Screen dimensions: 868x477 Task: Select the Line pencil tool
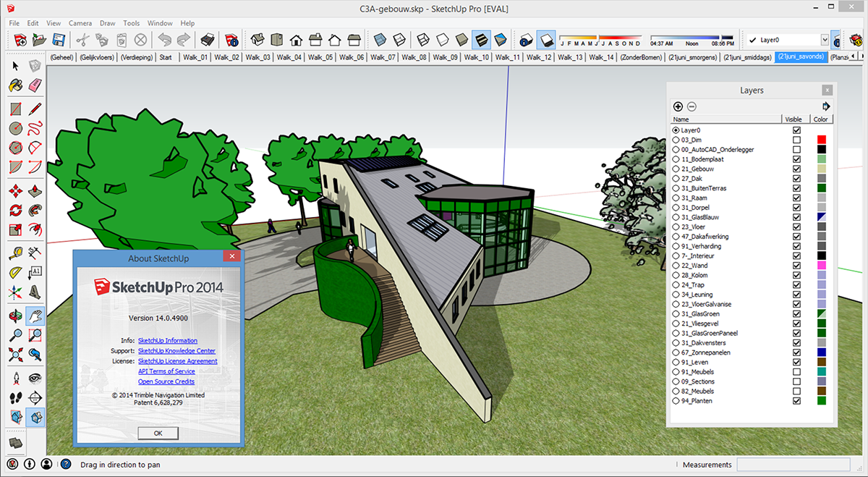[x=35, y=109]
